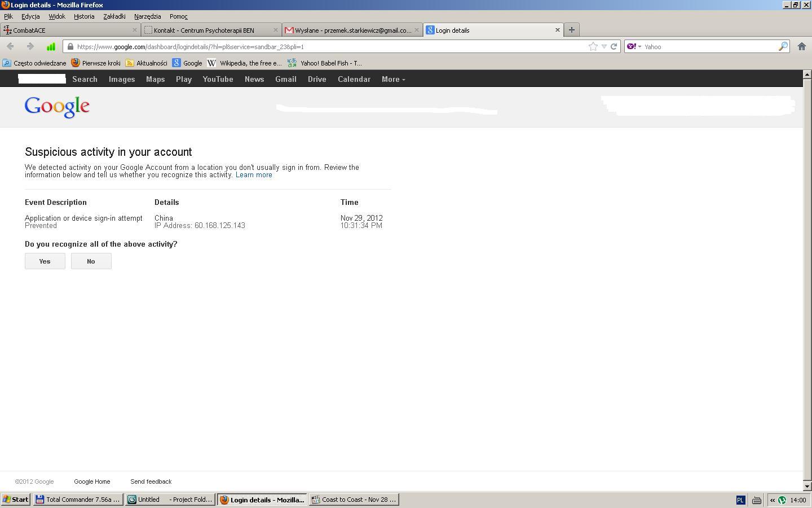Click No for unrecognized activity

tap(91, 261)
